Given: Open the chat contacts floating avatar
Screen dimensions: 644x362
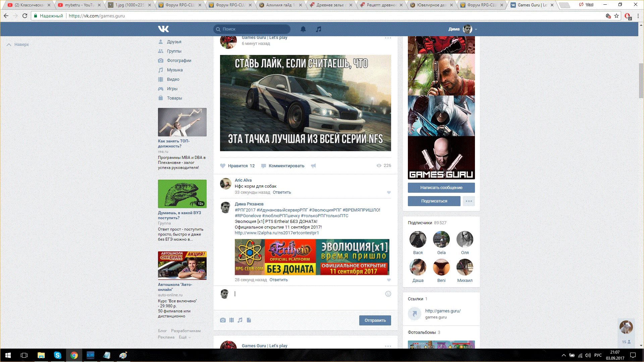Looking at the screenshot, I should [x=626, y=327].
